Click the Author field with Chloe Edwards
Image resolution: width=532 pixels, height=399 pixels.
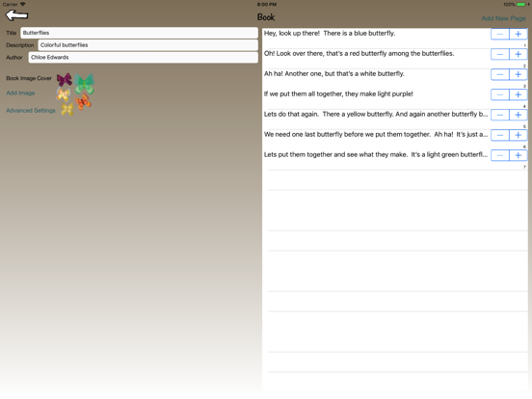(144, 57)
